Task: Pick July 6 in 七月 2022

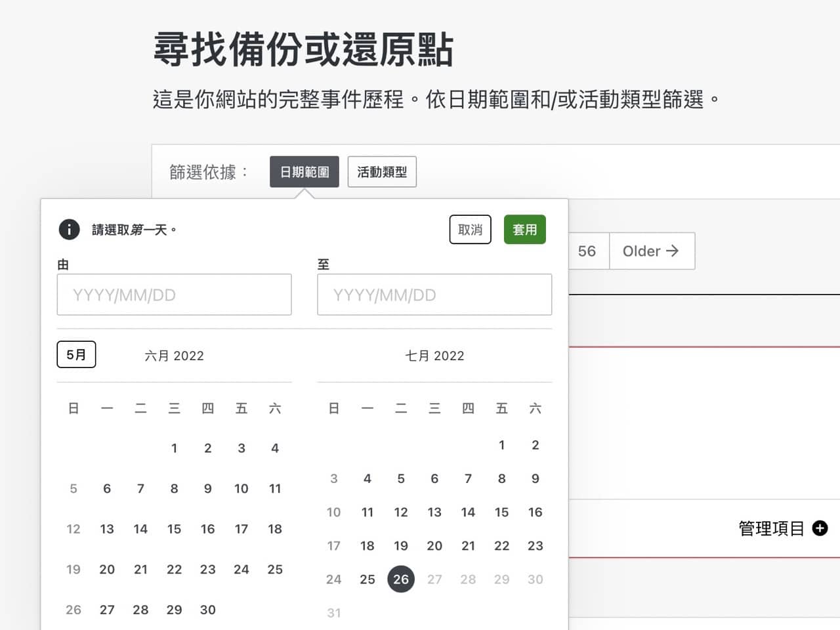Action: tap(434, 478)
